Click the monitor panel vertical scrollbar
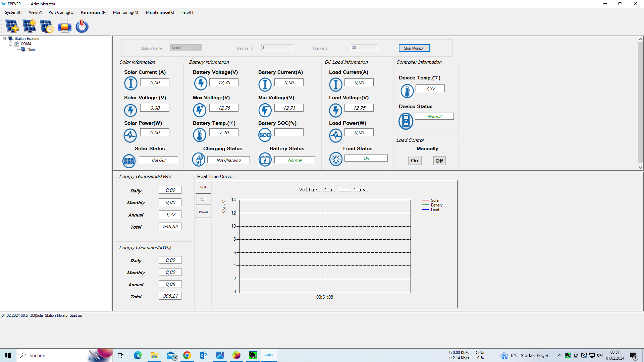This screenshot has height=362, width=644. tap(640, 101)
